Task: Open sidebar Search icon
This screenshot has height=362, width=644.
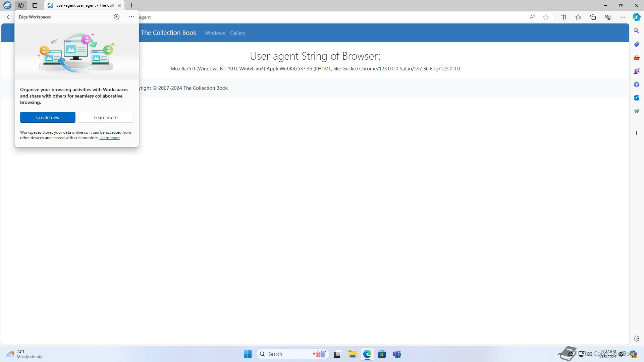Action: click(x=636, y=31)
